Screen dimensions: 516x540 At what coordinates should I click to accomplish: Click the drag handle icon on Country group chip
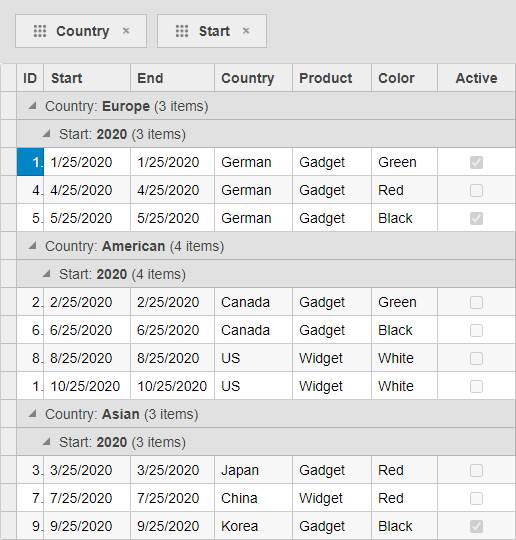[x=40, y=31]
